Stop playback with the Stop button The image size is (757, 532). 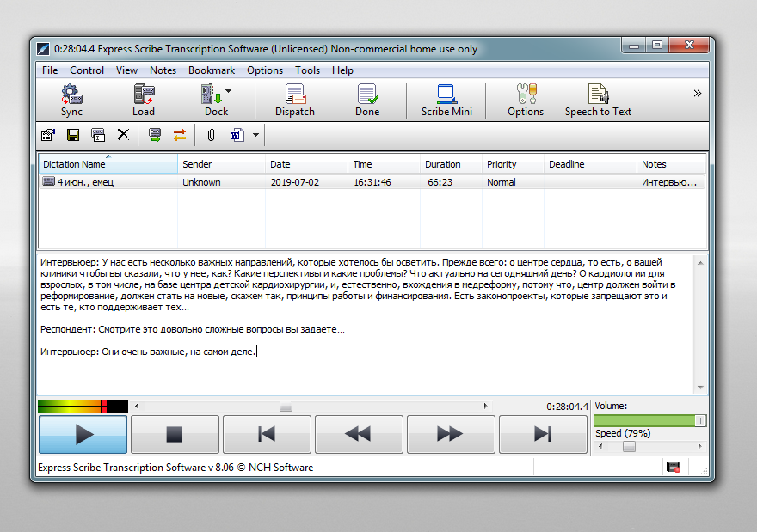coord(175,435)
